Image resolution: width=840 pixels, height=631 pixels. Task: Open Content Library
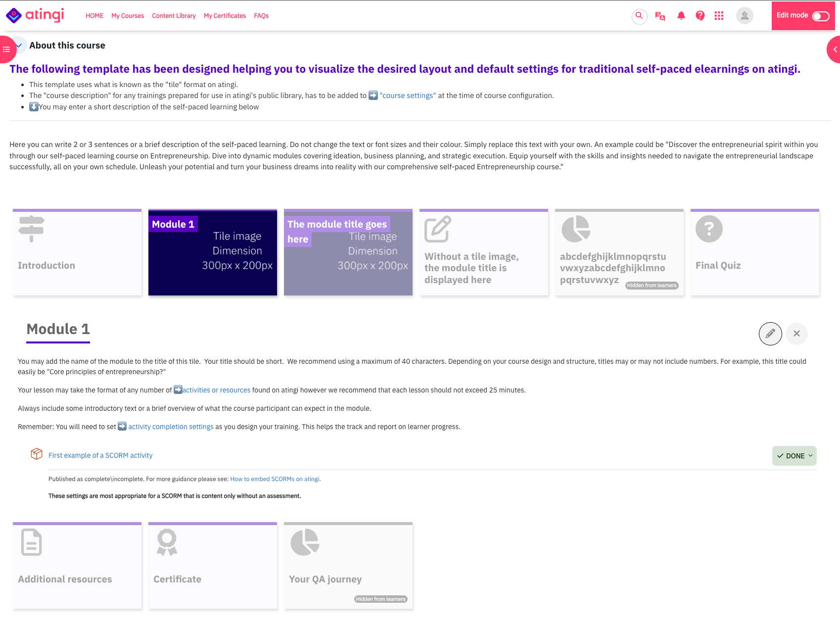click(174, 16)
